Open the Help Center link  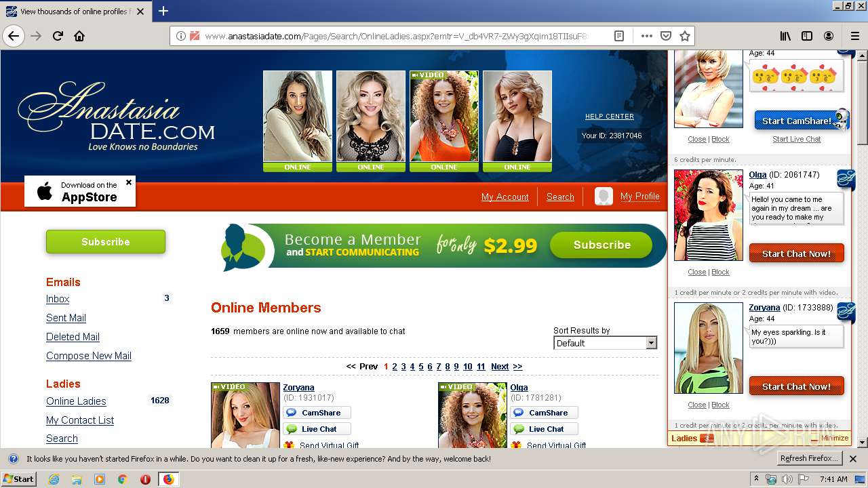point(610,117)
